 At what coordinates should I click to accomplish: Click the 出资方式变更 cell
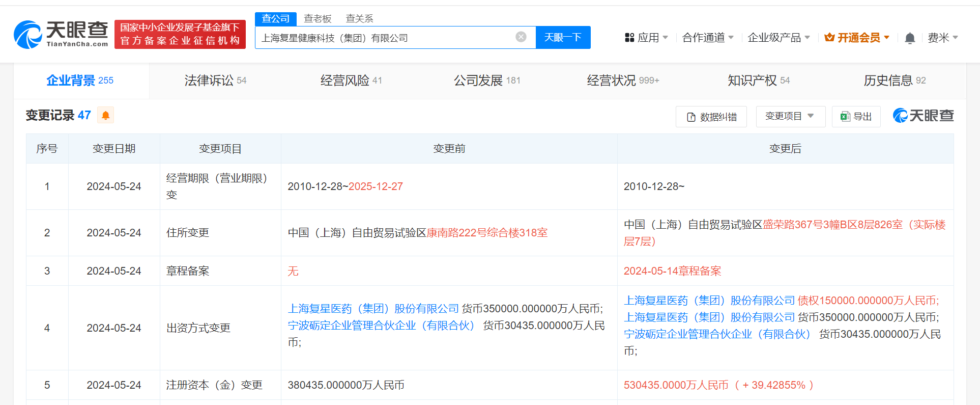pyautogui.click(x=220, y=328)
